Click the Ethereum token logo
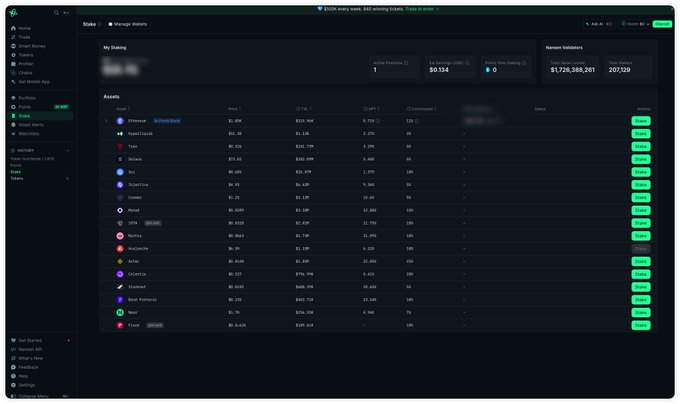 pyautogui.click(x=120, y=121)
